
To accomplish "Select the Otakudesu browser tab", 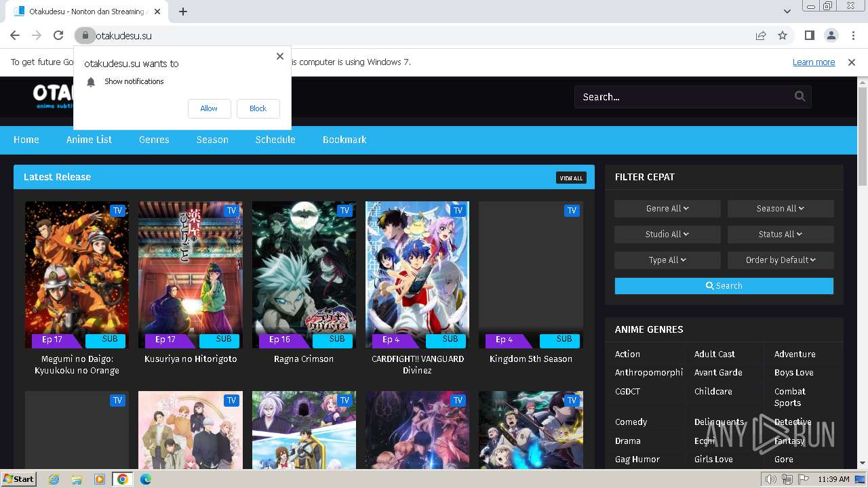I will click(x=85, y=12).
